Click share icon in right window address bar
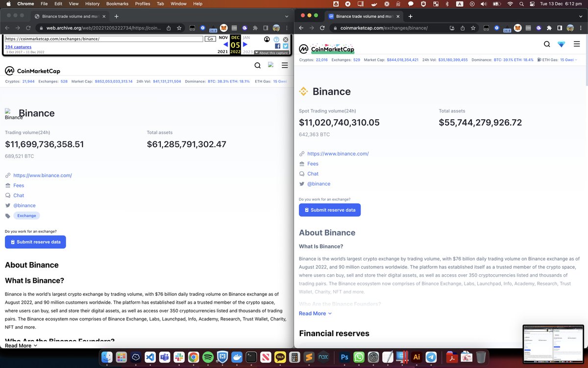 coord(463,28)
